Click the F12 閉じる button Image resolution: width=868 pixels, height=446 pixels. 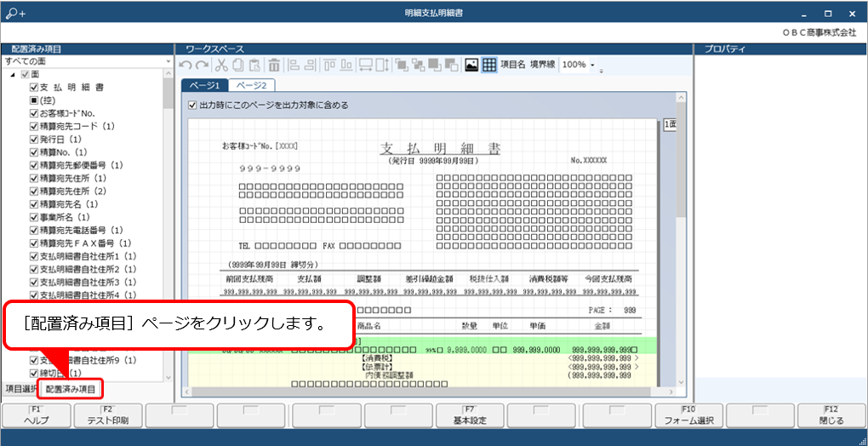(x=831, y=415)
